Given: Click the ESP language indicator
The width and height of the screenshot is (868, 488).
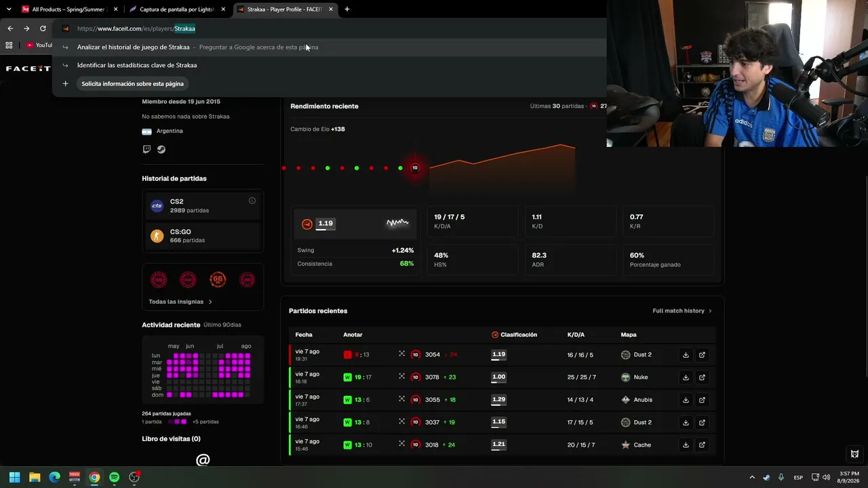Looking at the screenshot, I should tap(799, 477).
